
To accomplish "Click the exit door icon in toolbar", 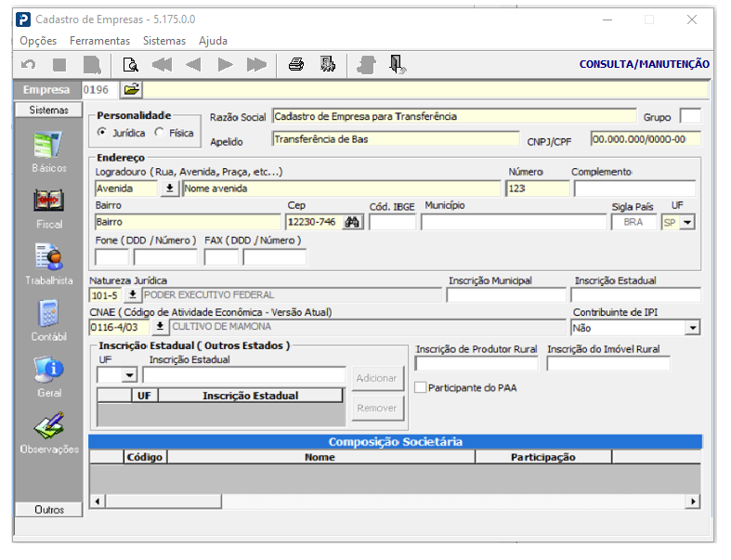I will [398, 65].
